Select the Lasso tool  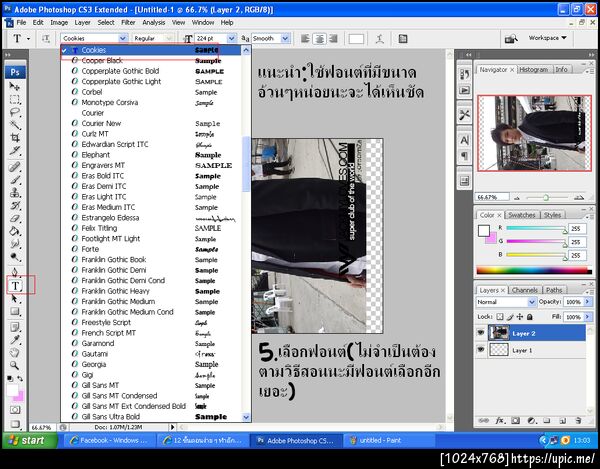pos(15,112)
